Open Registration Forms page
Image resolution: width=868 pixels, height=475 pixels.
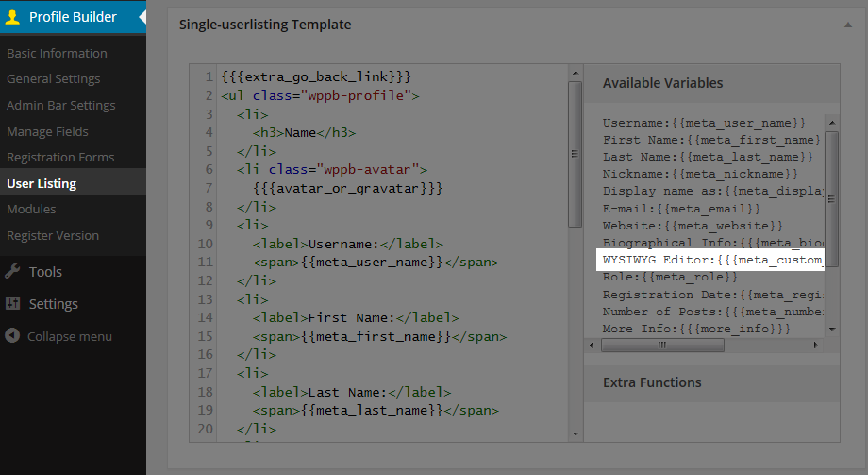coord(60,157)
